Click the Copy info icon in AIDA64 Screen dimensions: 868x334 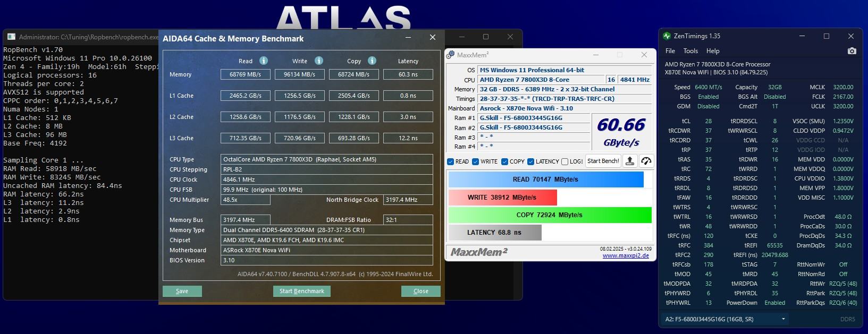(x=372, y=61)
